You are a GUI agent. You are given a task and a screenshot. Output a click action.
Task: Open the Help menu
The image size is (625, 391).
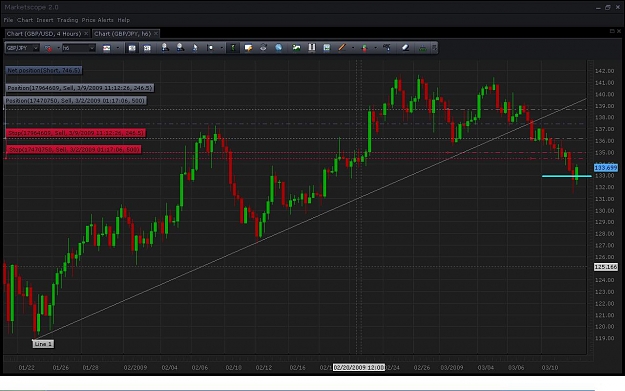click(124, 20)
